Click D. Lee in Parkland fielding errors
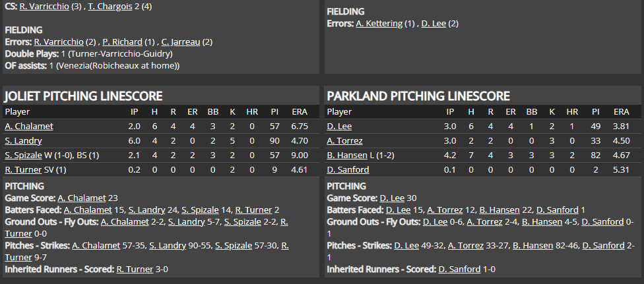Screen dimensions: 644x284 [434, 24]
